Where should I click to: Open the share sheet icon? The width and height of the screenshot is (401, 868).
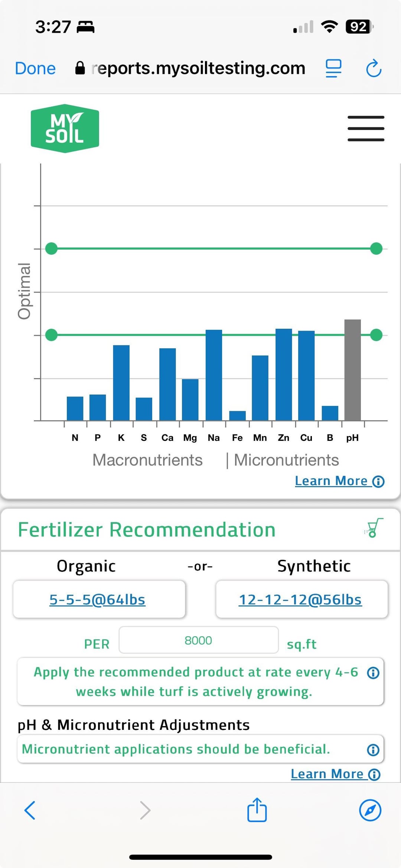[x=257, y=809]
